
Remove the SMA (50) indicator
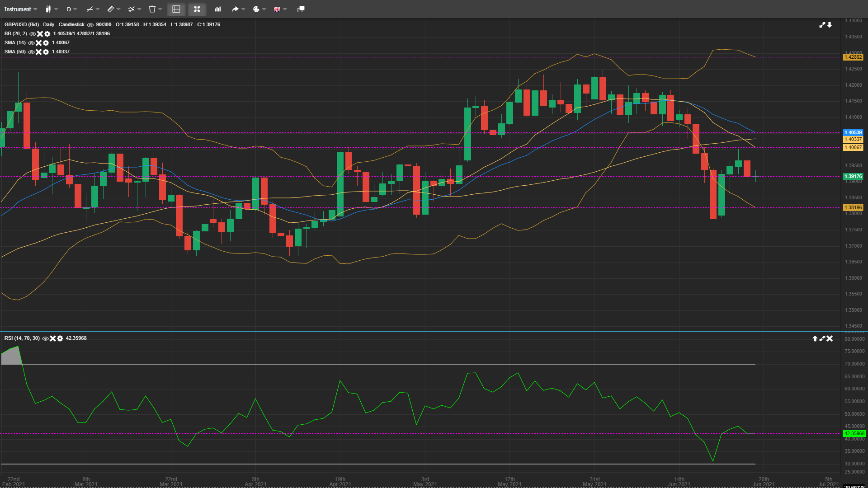click(38, 52)
